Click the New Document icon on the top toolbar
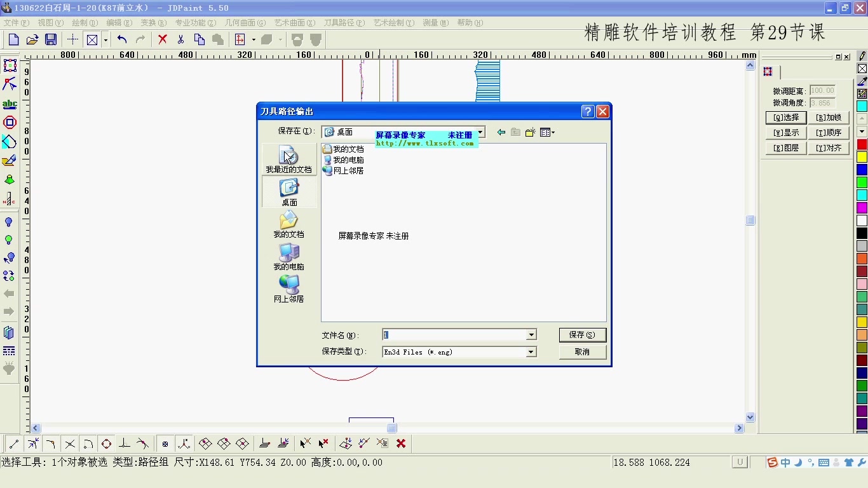 pyautogui.click(x=13, y=39)
